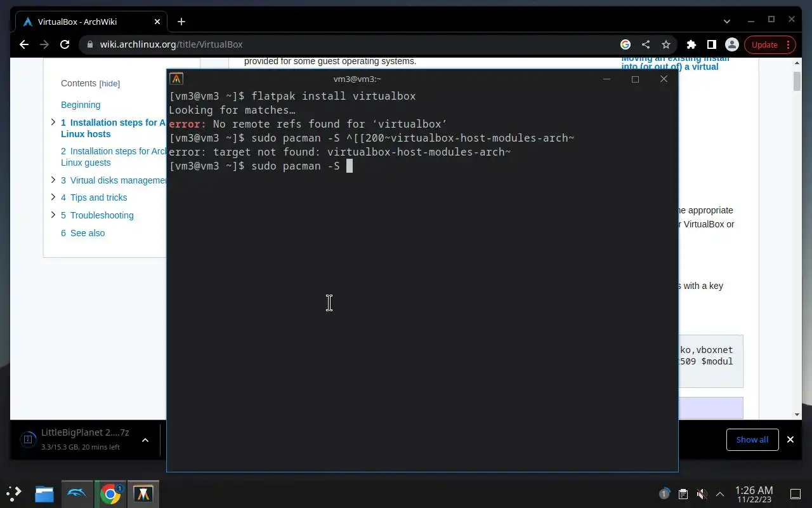Switch to Chrome in the taskbar
812x508 pixels.
pyautogui.click(x=110, y=493)
